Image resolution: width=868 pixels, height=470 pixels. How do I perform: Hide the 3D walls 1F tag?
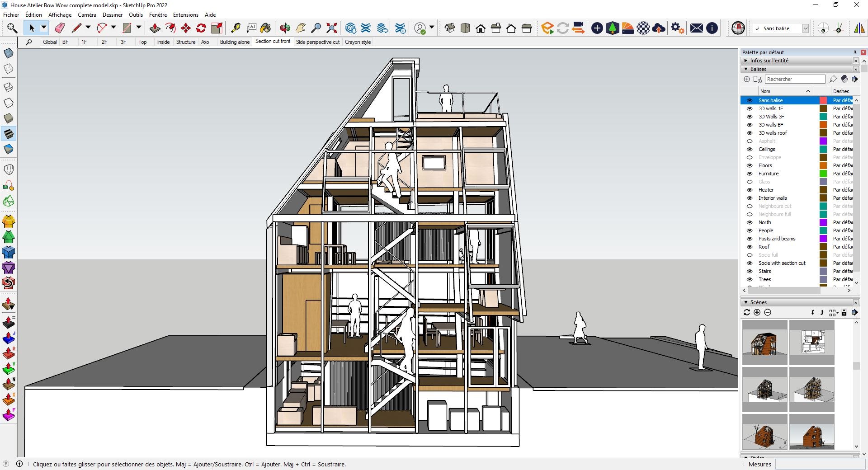pos(750,108)
